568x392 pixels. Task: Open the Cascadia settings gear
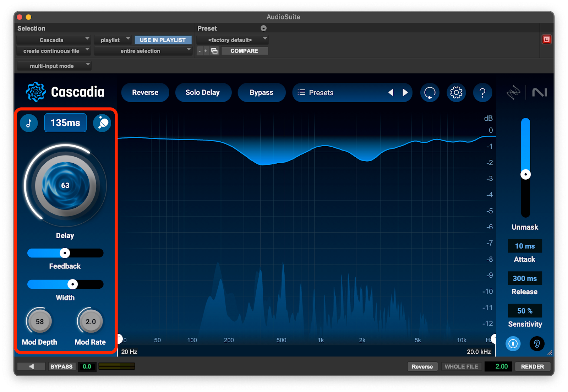point(456,93)
